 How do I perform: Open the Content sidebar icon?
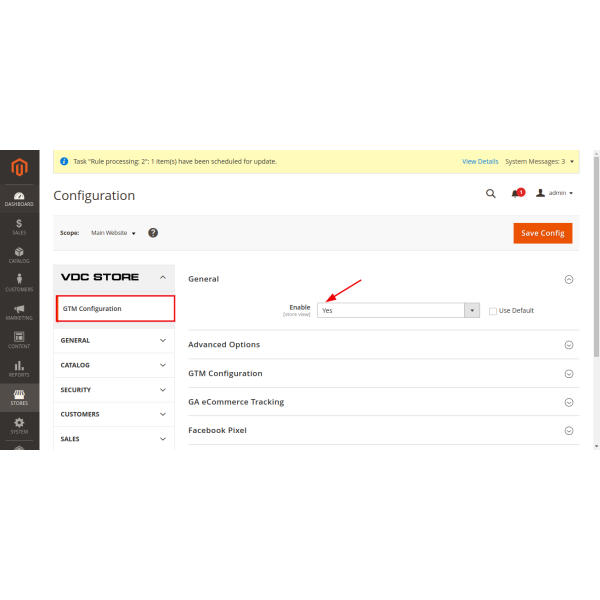[19, 341]
